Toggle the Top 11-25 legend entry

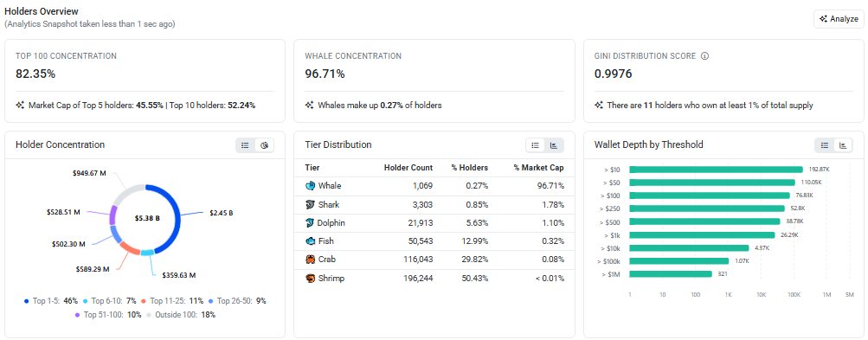(x=172, y=301)
